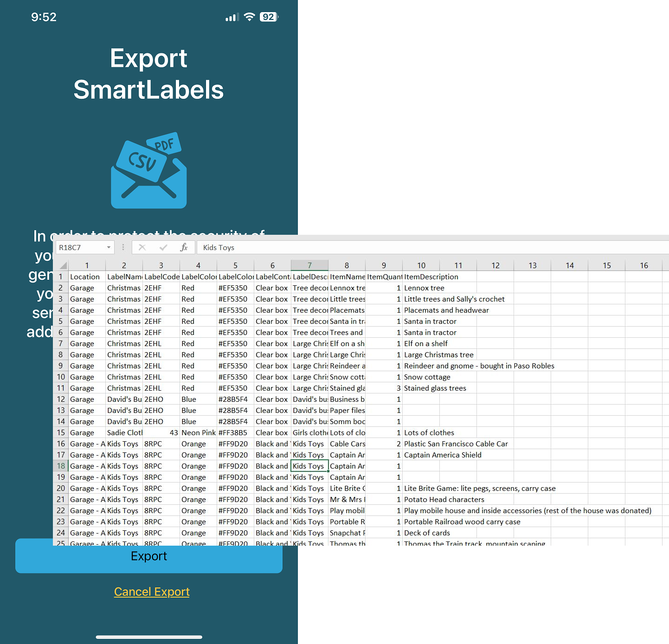The height and width of the screenshot is (644, 669).
Task: Click the vertical dots options icon beside Name Box
Action: (x=123, y=247)
